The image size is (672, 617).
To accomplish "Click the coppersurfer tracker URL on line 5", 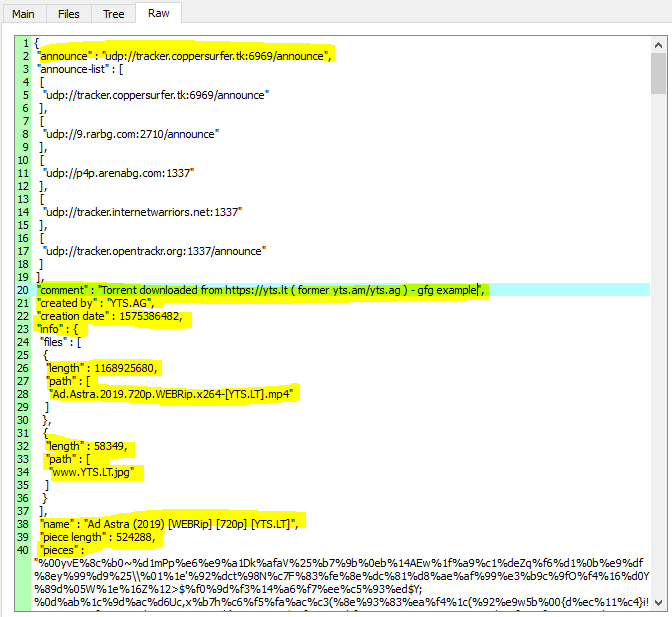I will click(156, 95).
